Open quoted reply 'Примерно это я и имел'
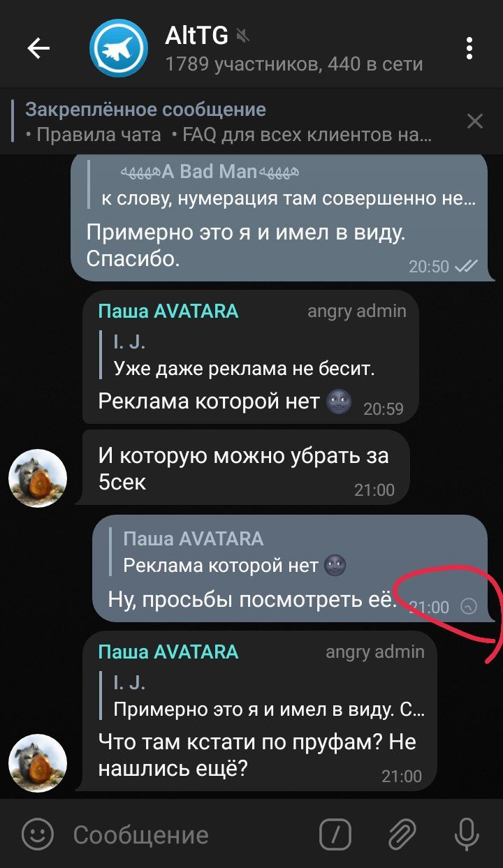Screen dimensions: 503x868 [269, 697]
